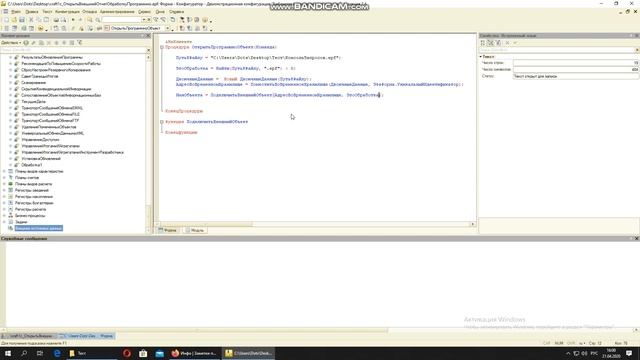Close the Служебные сообщения panel
640x360 pixels.
pyautogui.click(x=636, y=238)
